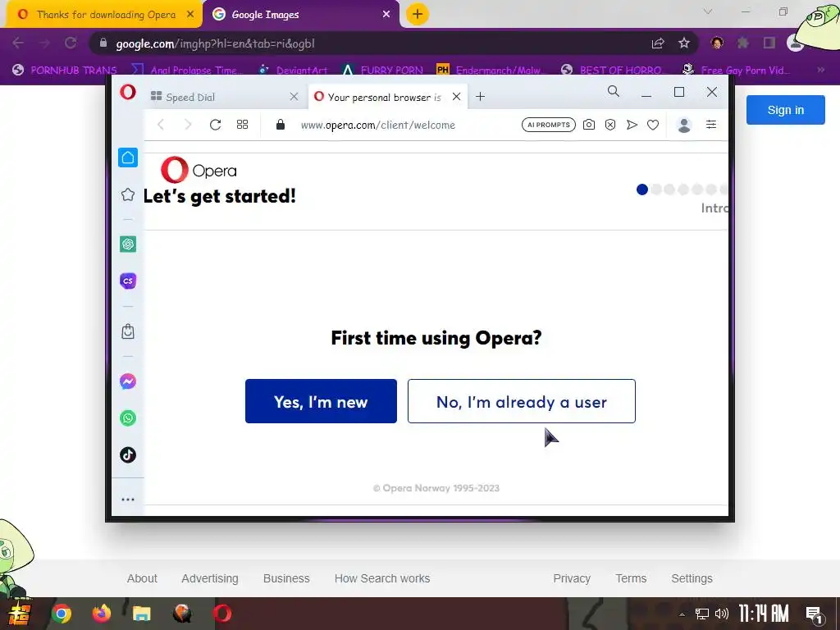Open Opera account profile icon
This screenshot has width=840, height=630.
pyautogui.click(x=684, y=125)
